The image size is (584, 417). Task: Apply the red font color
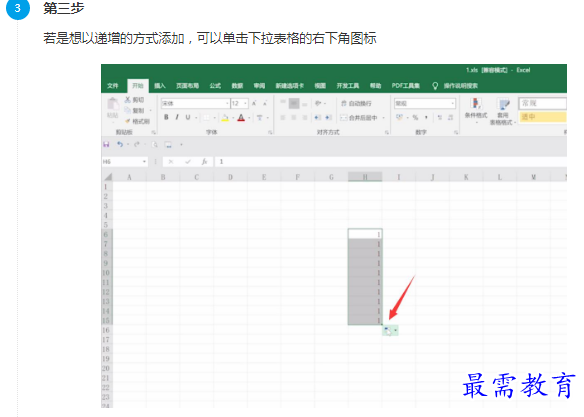pos(241,118)
